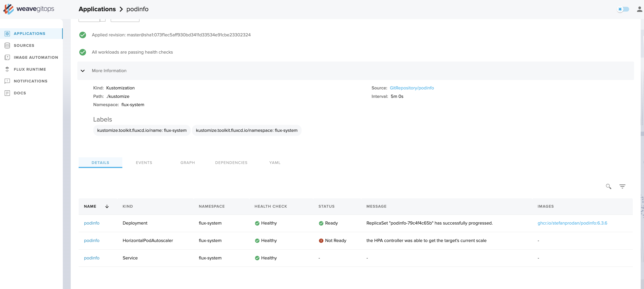Click podinfo breadcrumb title

[137, 9]
